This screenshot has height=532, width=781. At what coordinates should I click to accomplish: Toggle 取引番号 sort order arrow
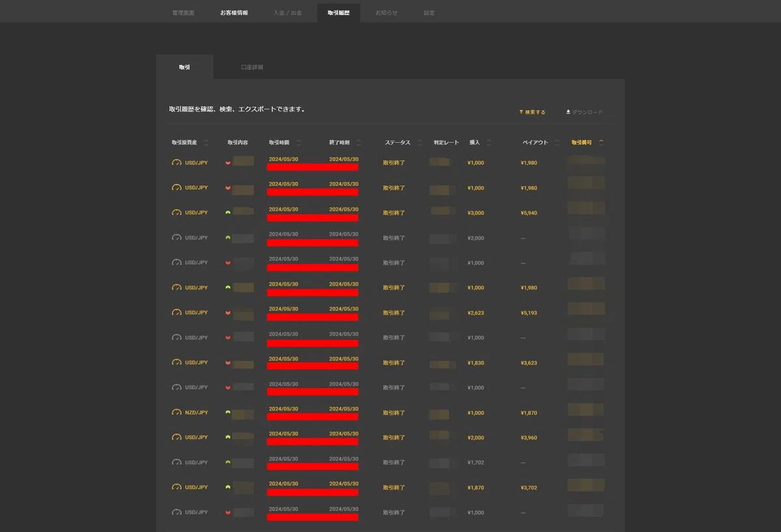pos(601,142)
